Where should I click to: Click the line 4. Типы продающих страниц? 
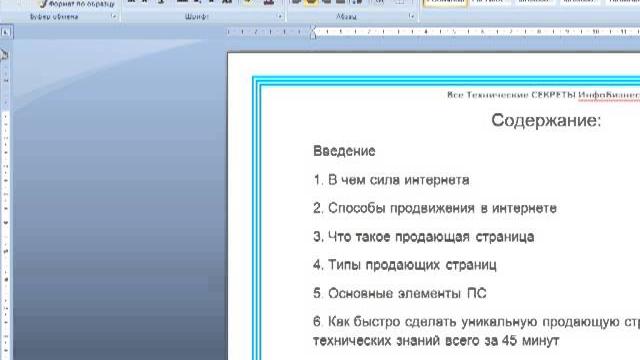tap(405, 265)
